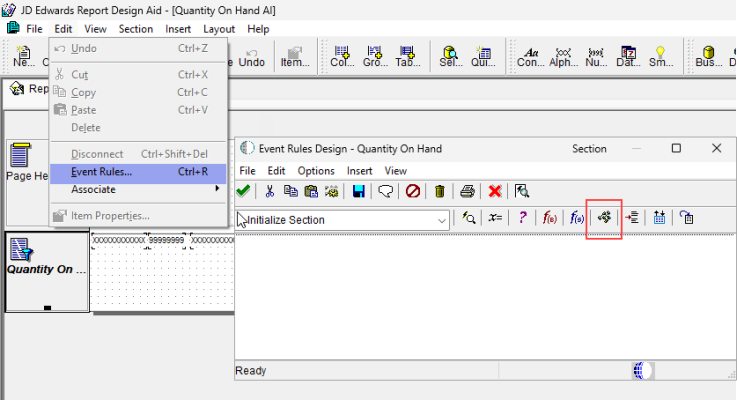Select Delete entry in the Edit menu
Viewport: 737px width, 400px height.
tap(138, 128)
